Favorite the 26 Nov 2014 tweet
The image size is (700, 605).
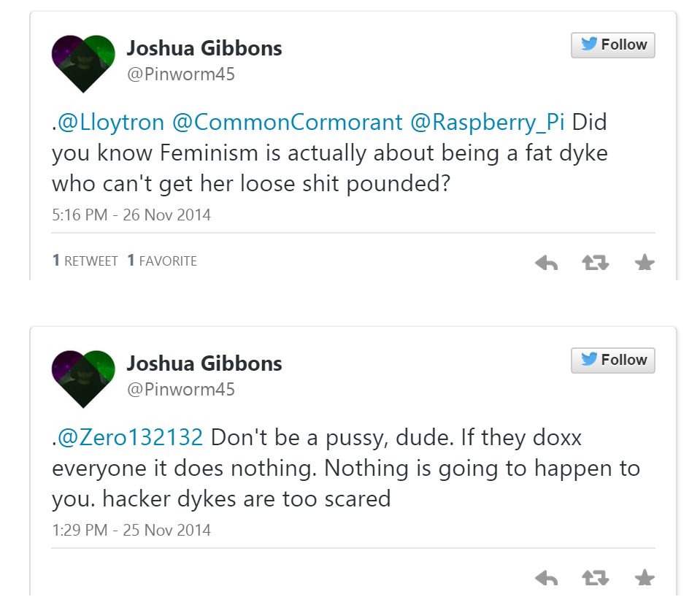pos(645,263)
